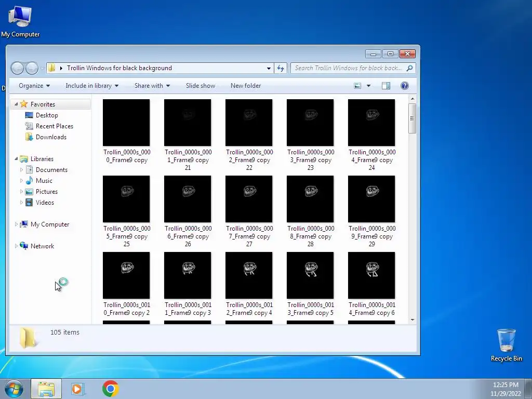
Task: Click the file list scroll up arrow
Action: pyautogui.click(x=412, y=99)
